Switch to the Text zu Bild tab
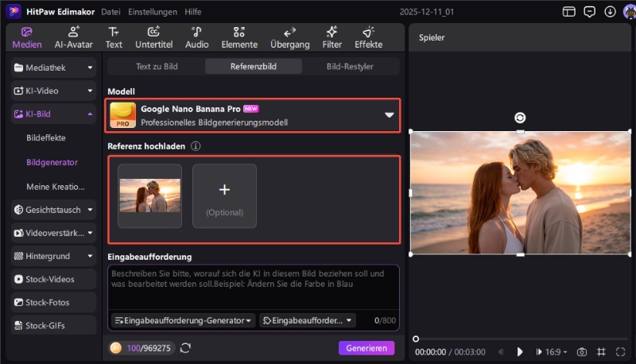636x364 pixels. tap(157, 67)
